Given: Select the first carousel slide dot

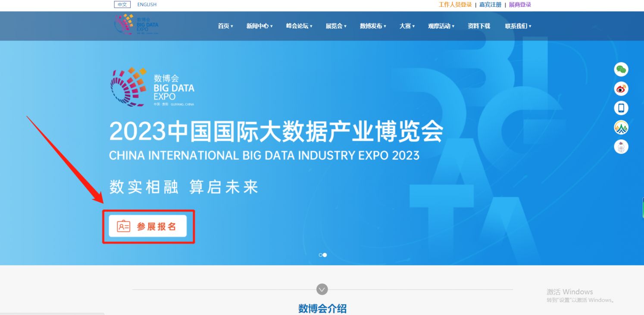Looking at the screenshot, I should (320, 255).
